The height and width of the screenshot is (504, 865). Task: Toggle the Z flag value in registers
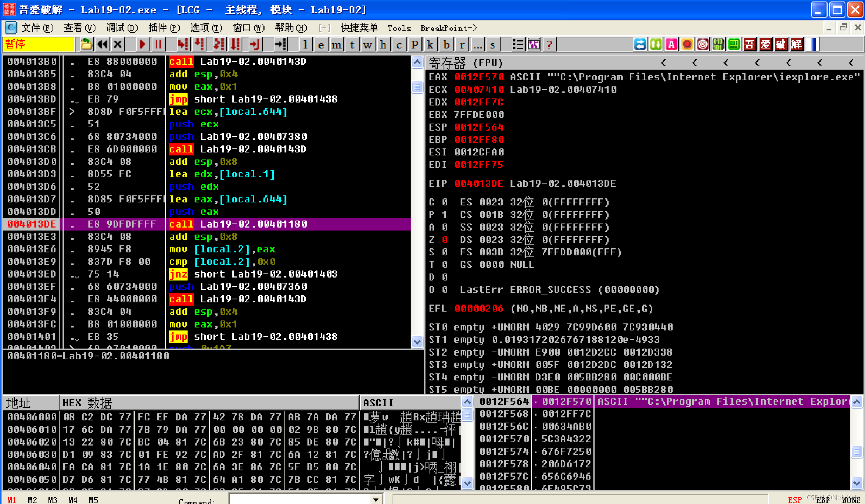(x=445, y=240)
